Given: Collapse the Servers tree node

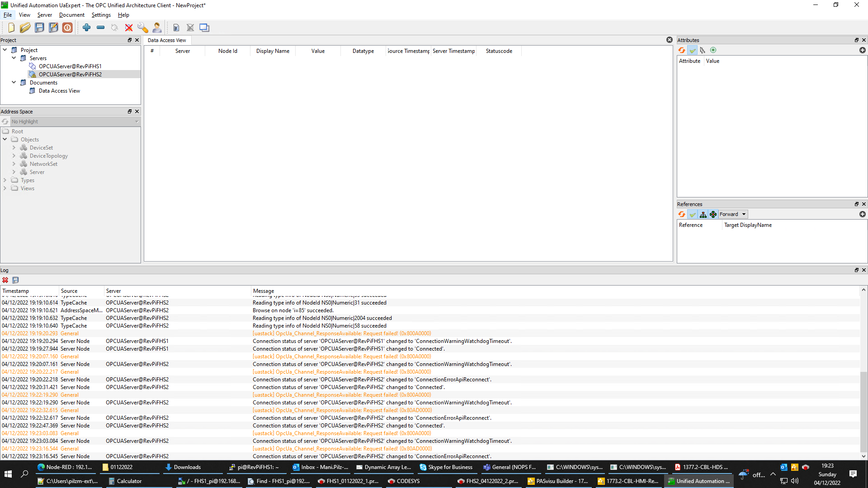Looking at the screenshot, I should pyautogui.click(x=14, y=58).
